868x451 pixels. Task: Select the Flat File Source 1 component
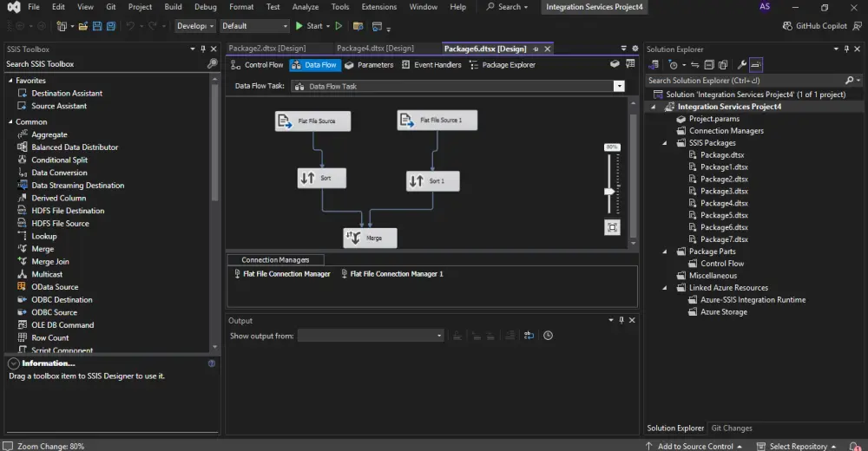click(437, 120)
